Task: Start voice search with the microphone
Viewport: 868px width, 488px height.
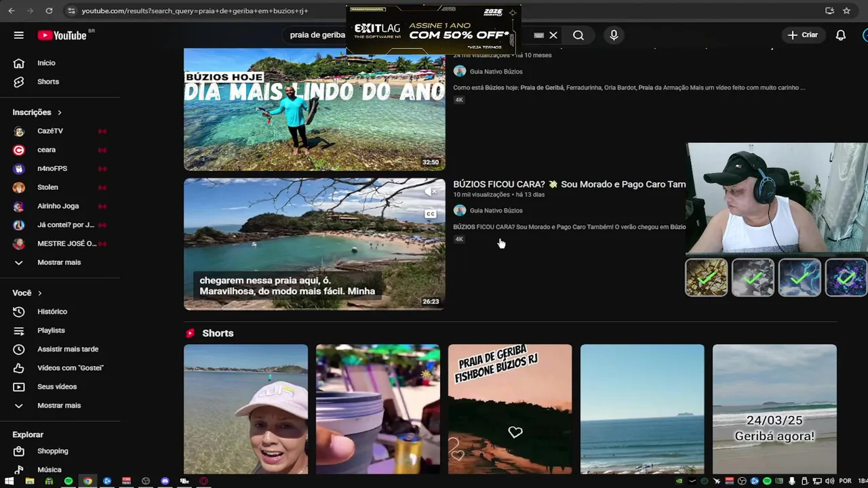Action: click(x=614, y=35)
